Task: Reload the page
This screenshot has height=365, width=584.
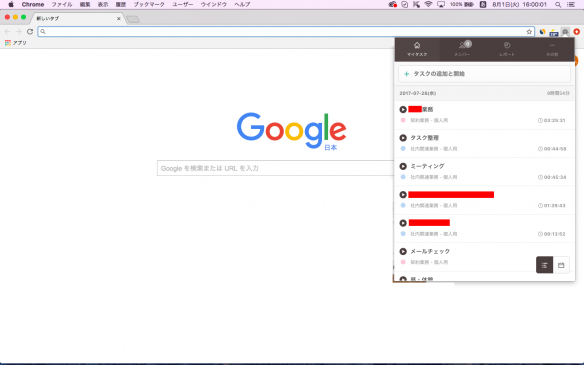Action: pos(30,32)
